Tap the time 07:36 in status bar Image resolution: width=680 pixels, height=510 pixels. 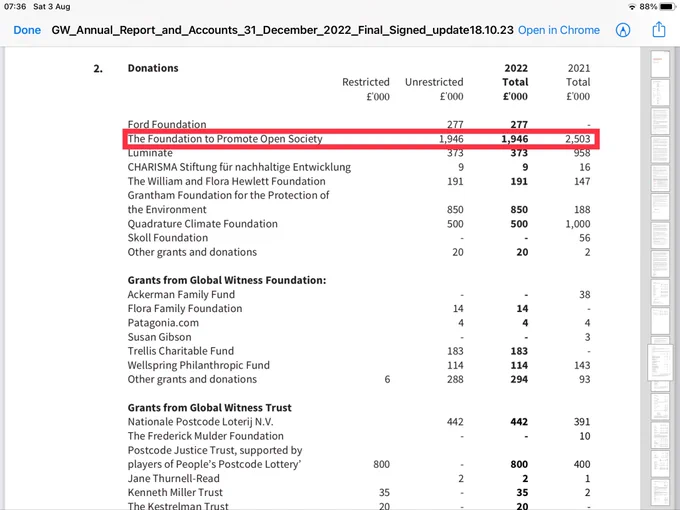pyautogui.click(x=15, y=7)
